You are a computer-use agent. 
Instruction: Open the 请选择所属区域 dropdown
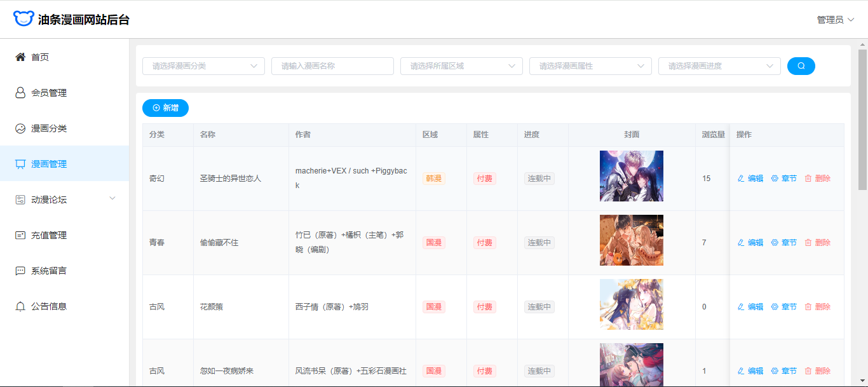click(461, 66)
